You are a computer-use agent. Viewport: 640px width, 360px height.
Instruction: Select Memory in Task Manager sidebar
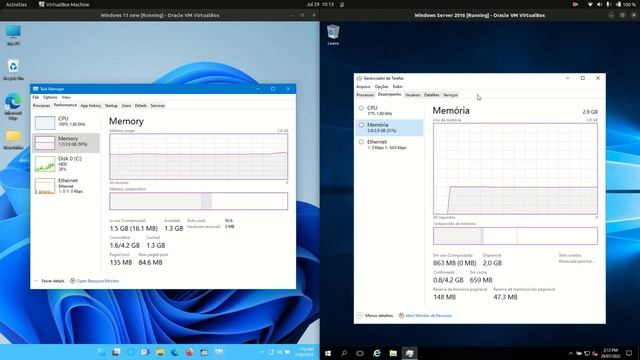pyautogui.click(x=66, y=142)
